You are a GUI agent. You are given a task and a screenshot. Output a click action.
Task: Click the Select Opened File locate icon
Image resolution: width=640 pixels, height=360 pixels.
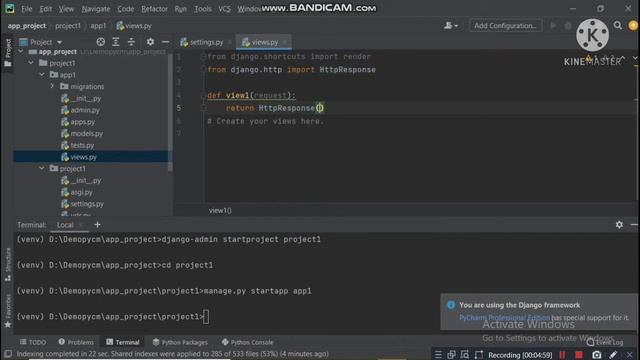pos(100,42)
